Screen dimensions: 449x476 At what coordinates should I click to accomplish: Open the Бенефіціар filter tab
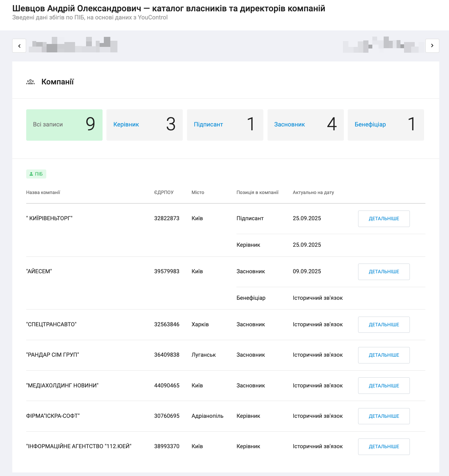[x=386, y=125]
